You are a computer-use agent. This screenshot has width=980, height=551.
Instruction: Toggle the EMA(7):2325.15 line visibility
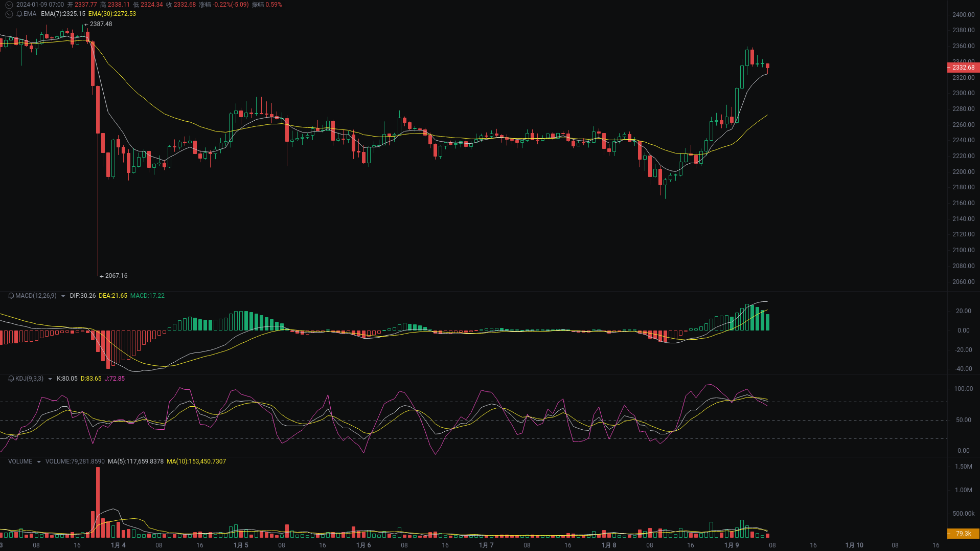tap(62, 14)
